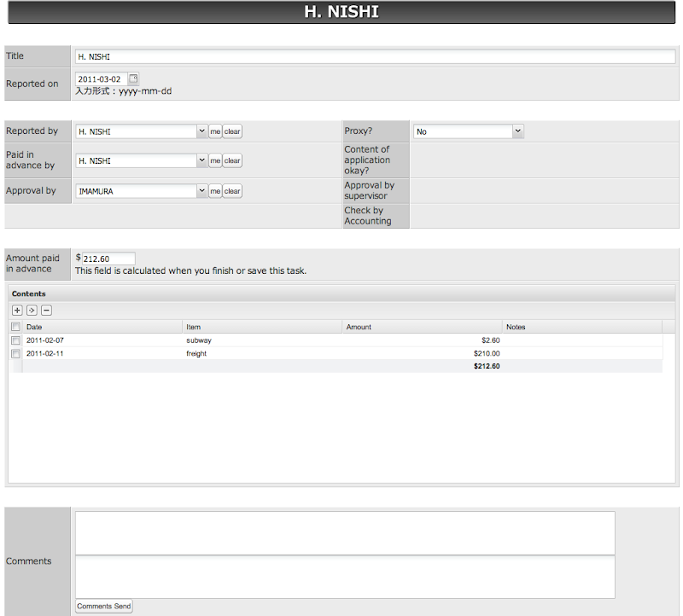Image resolution: width=683 pixels, height=616 pixels.
Task: Click the lower Comments text area
Action: coord(345,577)
